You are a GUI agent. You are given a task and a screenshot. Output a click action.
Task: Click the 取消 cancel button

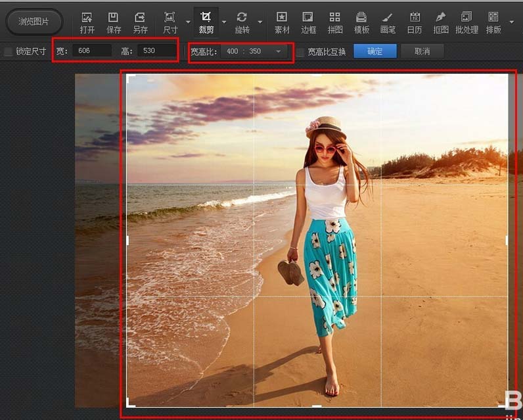pyautogui.click(x=422, y=51)
